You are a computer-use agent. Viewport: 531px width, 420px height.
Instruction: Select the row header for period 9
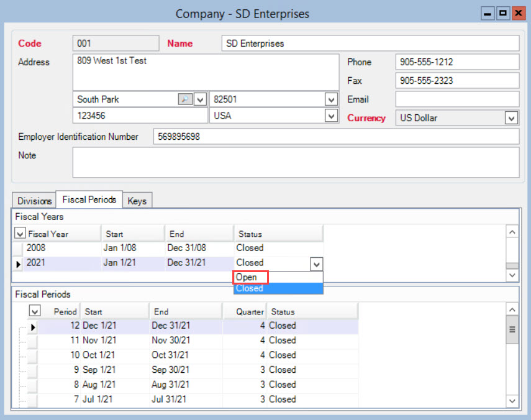point(32,371)
